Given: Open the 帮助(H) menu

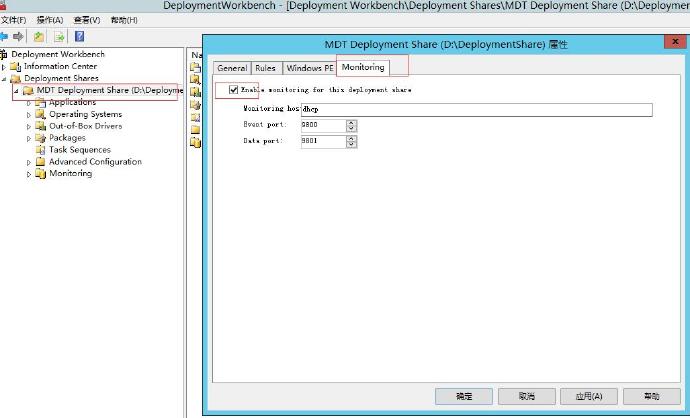Looking at the screenshot, I should click(x=124, y=20).
